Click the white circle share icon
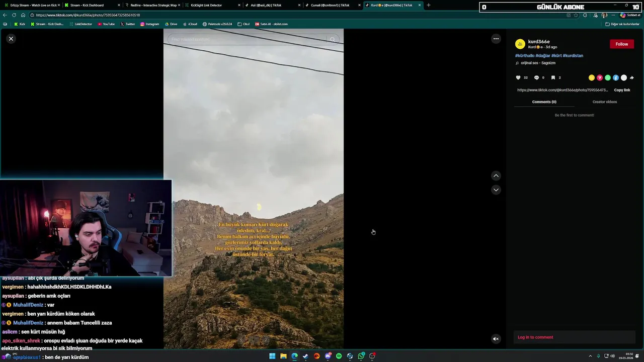Image resolution: width=644 pixels, height=362 pixels. (624, 78)
